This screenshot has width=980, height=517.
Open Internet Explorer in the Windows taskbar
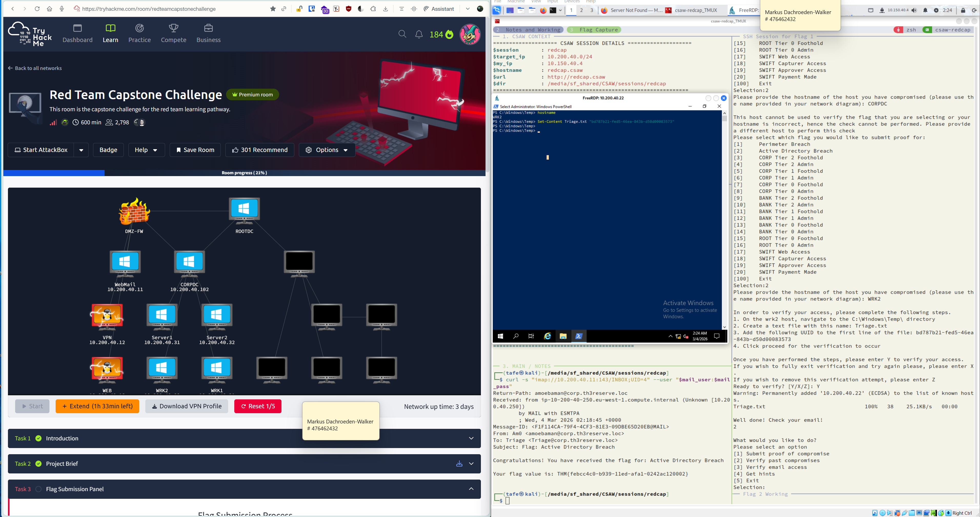tap(548, 336)
